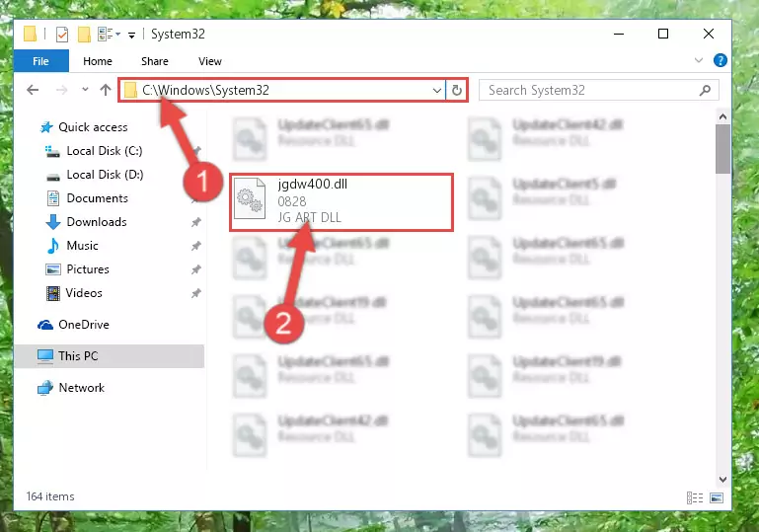
Task: Open the address bar history dropdown
Action: [x=436, y=91]
